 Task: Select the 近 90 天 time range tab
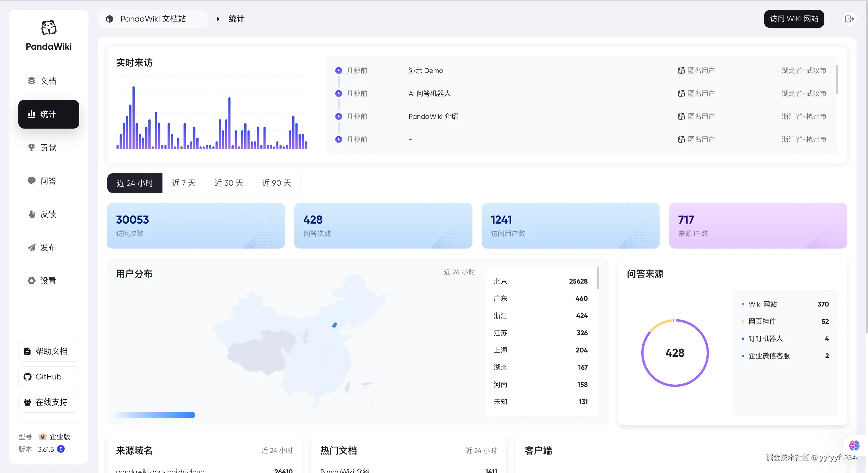coord(276,183)
